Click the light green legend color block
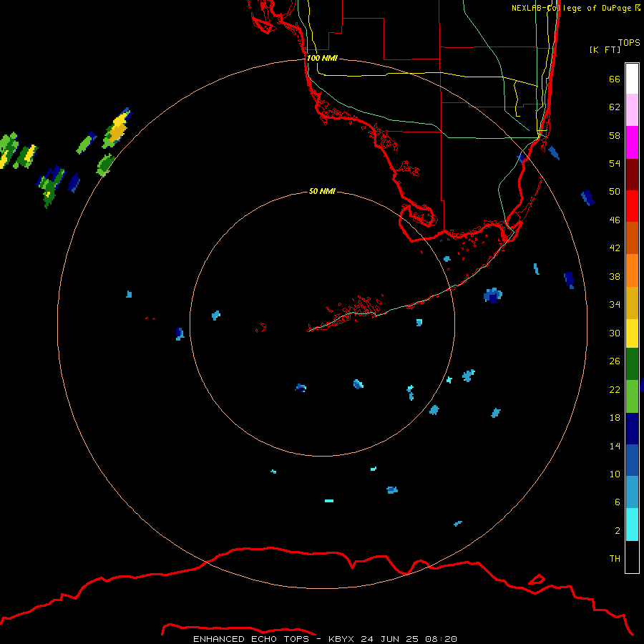644x644 pixels. 632,396
